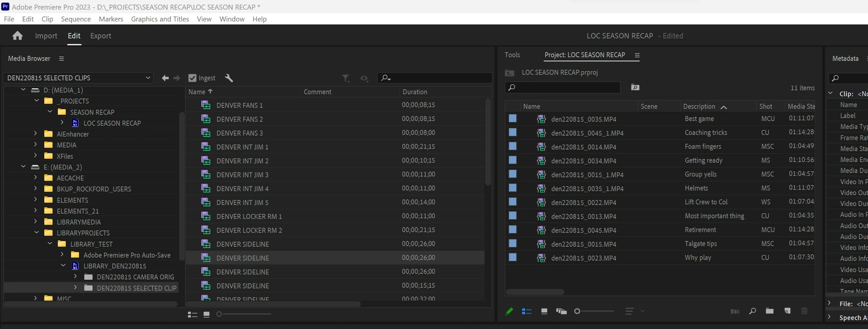
Task: Create New Bin in Project panel
Action: [769, 311]
